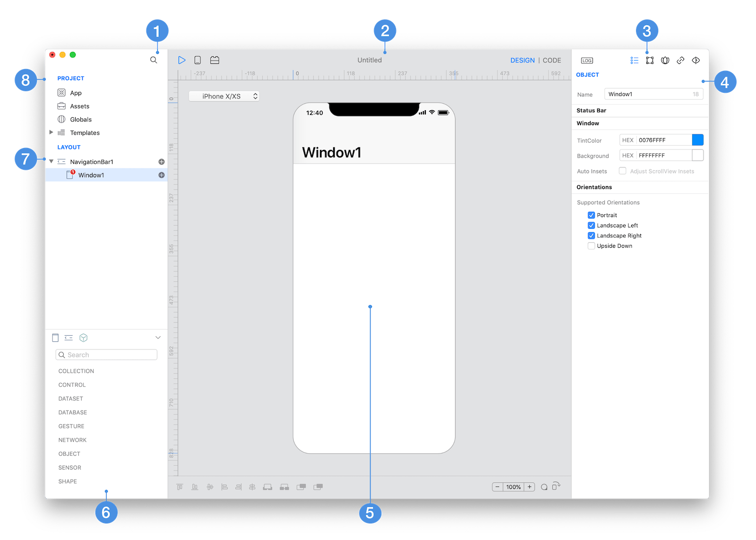756x540 pixels.
Task: Uncheck Landscape Left orientation
Action: point(591,226)
